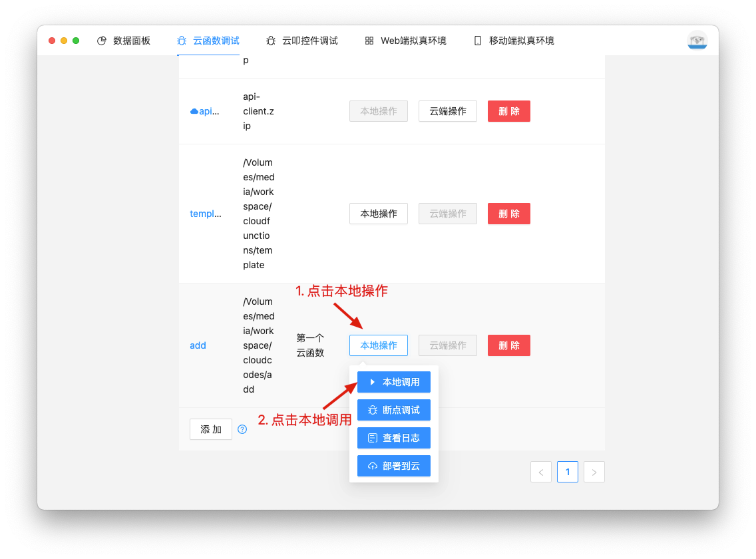Open the add function name link
The image size is (756, 559).
[198, 345]
